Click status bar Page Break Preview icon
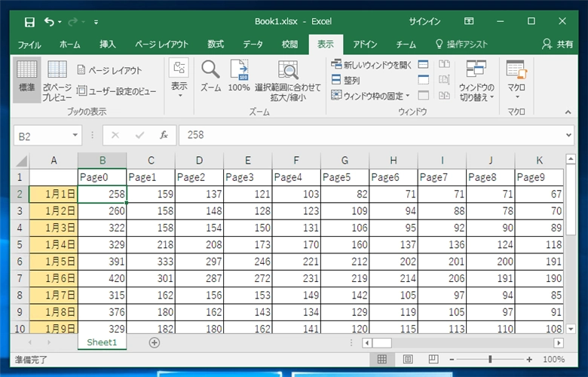The image size is (588, 377). 433,360
